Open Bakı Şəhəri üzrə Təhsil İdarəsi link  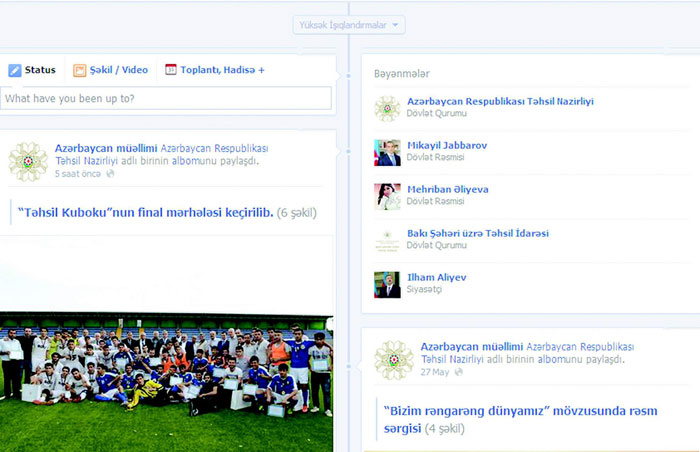point(478,233)
